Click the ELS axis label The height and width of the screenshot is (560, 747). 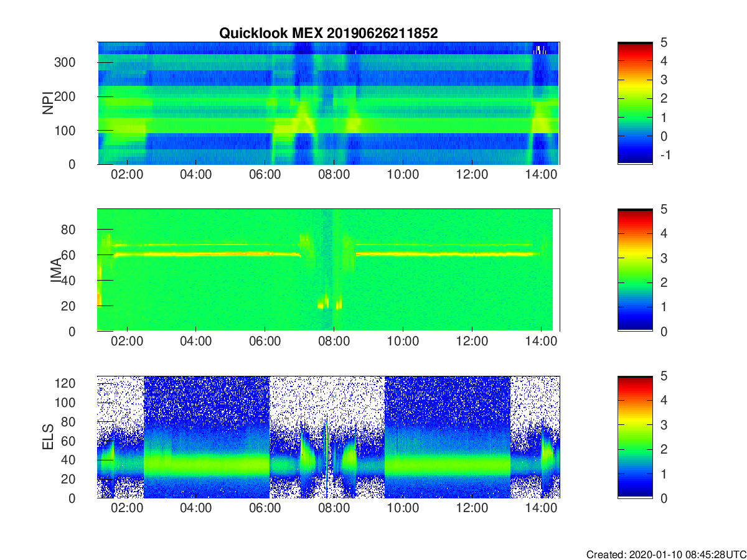(x=48, y=437)
